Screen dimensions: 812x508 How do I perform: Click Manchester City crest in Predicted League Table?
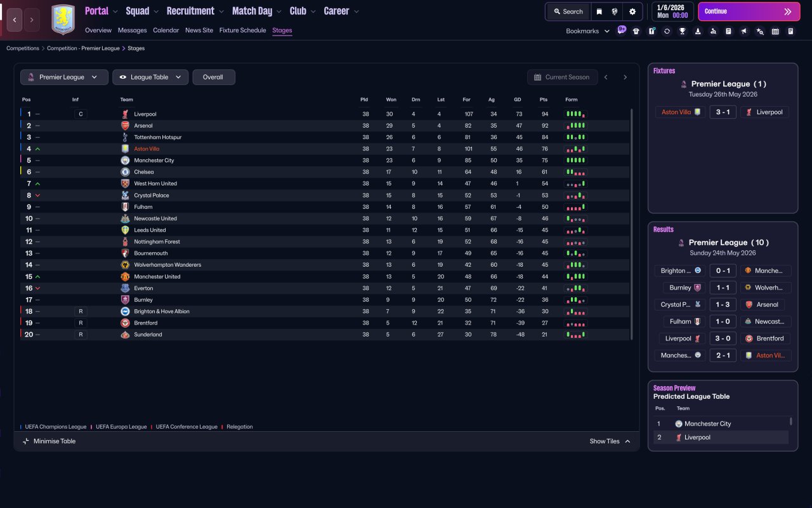(x=679, y=424)
